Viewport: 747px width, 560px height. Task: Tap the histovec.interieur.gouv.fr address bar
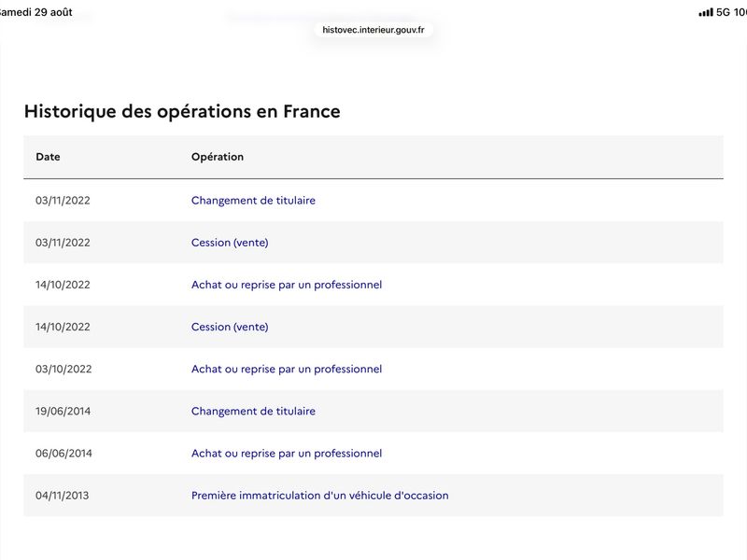373,30
